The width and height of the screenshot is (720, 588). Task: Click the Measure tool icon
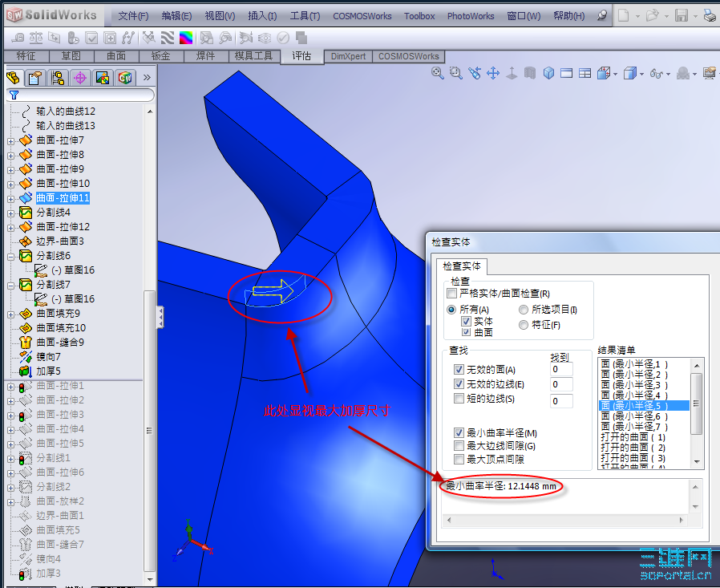(18, 39)
